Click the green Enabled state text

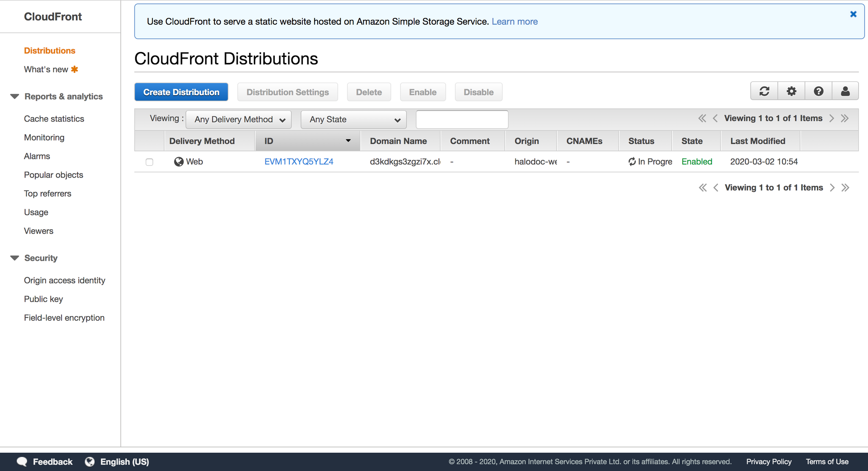tap(697, 162)
